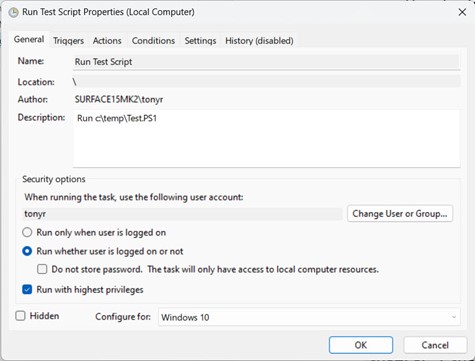
Task: Click the clock icon in the title bar
Action: click(13, 13)
